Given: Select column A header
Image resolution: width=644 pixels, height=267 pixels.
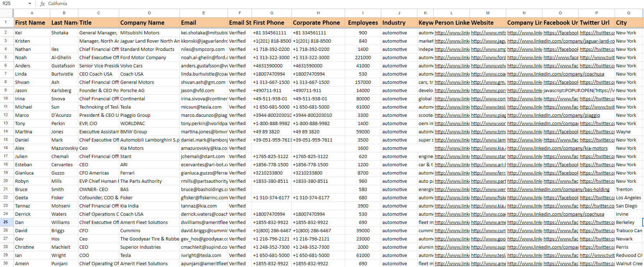Looking at the screenshot, I should [x=32, y=13].
